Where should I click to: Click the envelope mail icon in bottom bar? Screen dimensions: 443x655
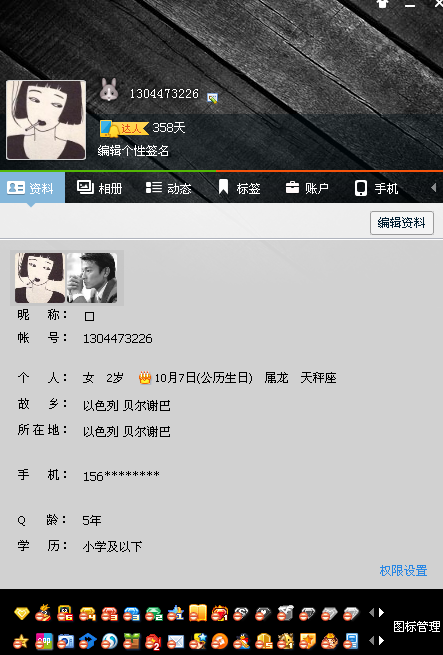[176, 641]
